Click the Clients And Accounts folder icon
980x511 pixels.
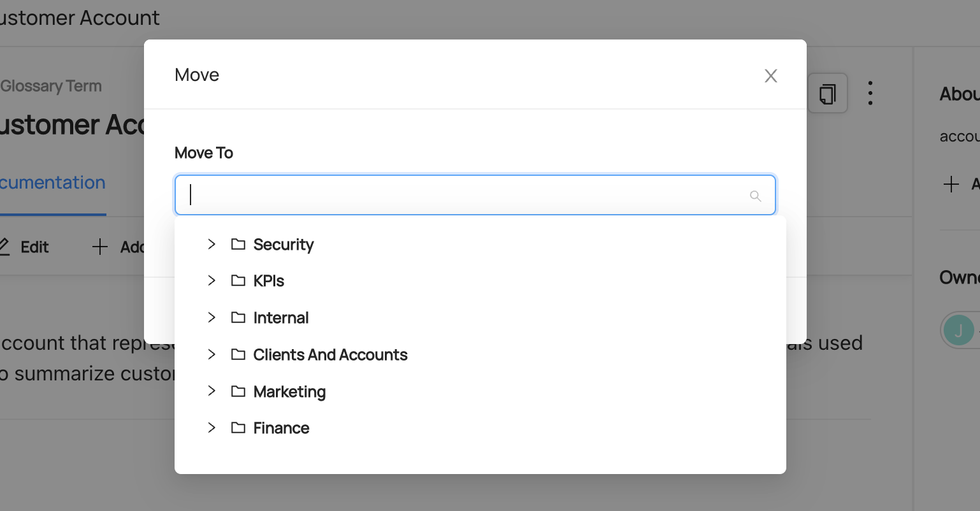[238, 355]
